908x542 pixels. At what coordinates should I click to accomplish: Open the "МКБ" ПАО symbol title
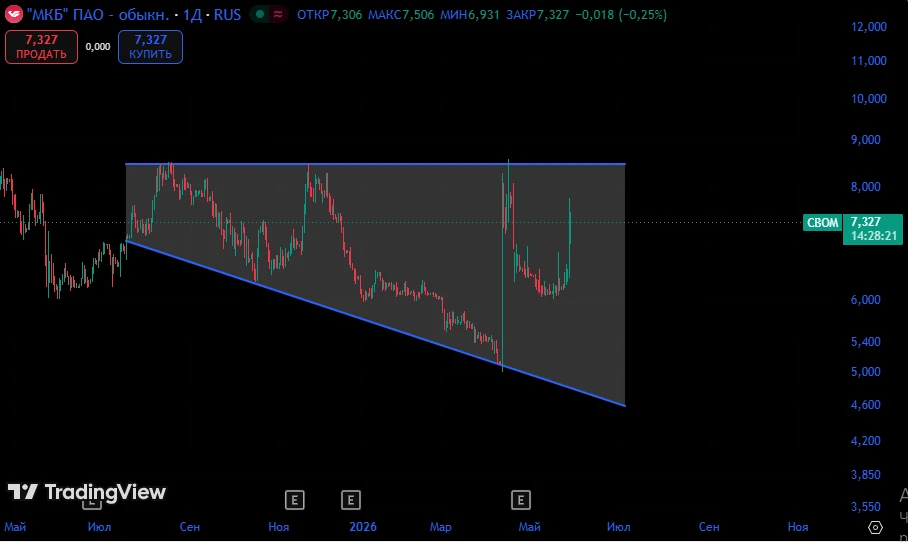(x=98, y=14)
